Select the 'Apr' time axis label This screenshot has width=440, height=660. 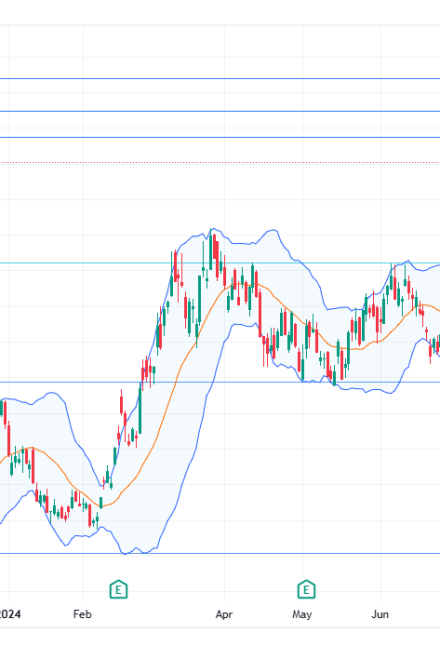[x=224, y=614]
